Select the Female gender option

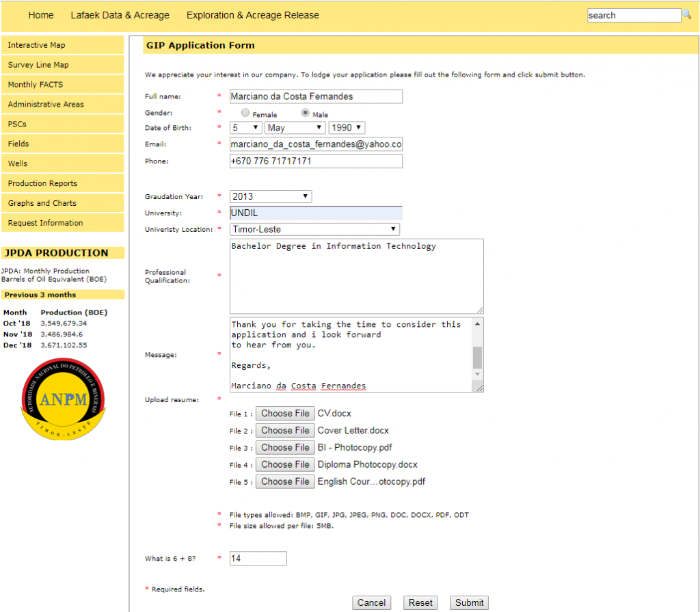tap(245, 114)
